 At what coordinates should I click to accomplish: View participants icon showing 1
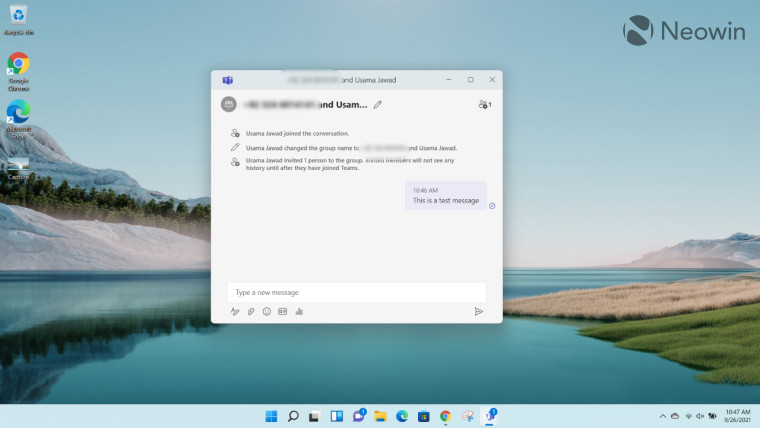pos(485,104)
